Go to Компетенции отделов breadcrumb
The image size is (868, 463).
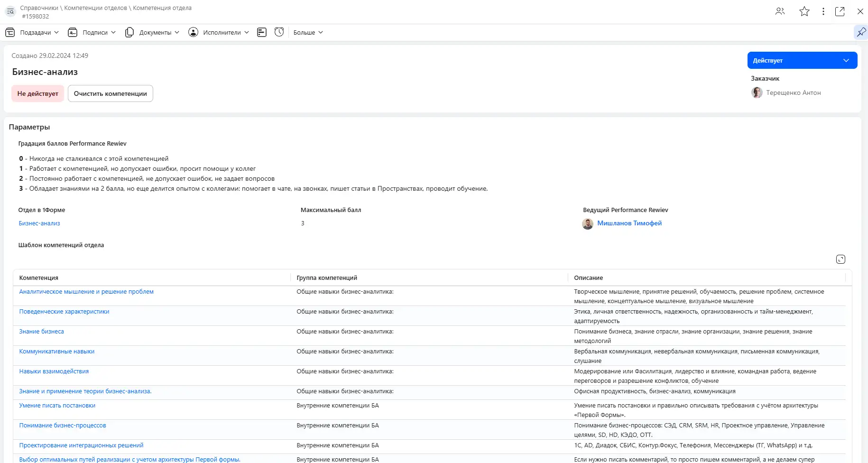point(96,8)
